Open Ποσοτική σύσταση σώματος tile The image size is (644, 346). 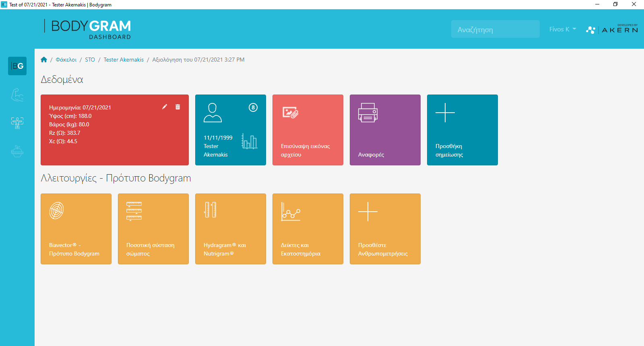(153, 229)
